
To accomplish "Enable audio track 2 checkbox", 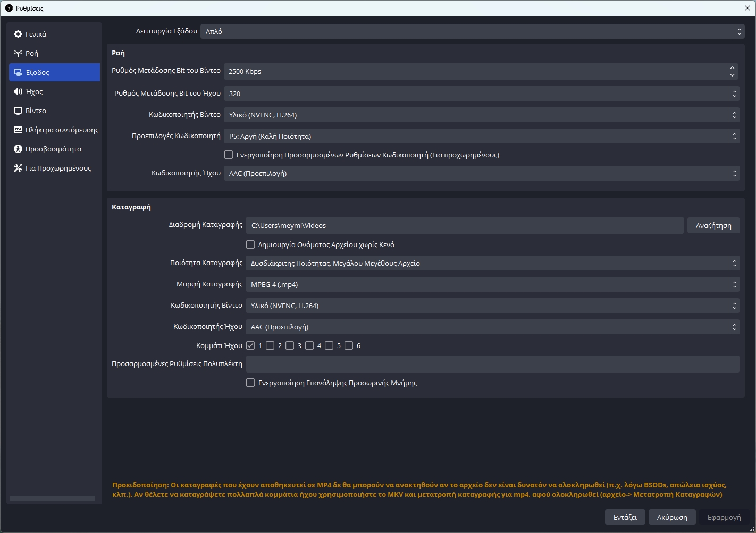I will pos(270,345).
